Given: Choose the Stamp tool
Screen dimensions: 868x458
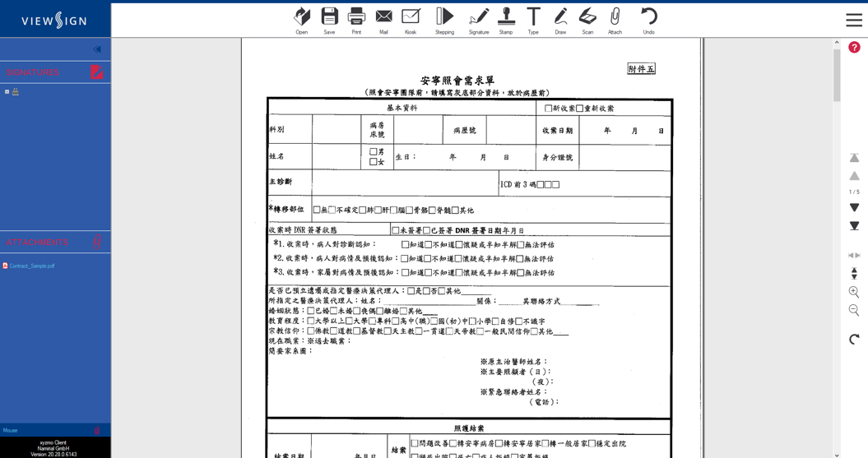Looking at the screenshot, I should pos(506,21).
